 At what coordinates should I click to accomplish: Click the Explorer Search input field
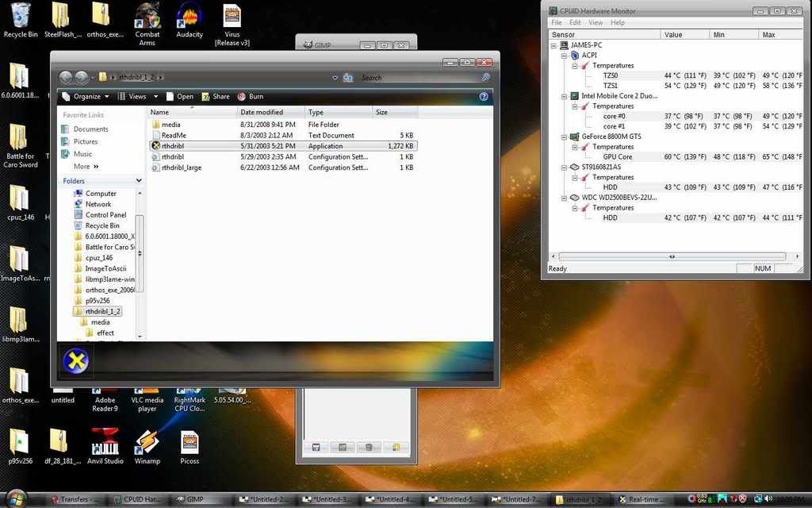click(419, 78)
